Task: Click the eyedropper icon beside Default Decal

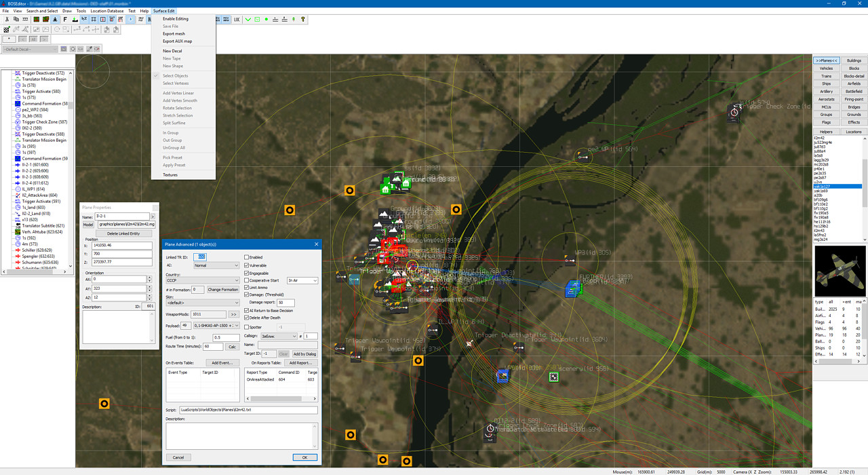Action: pos(89,49)
